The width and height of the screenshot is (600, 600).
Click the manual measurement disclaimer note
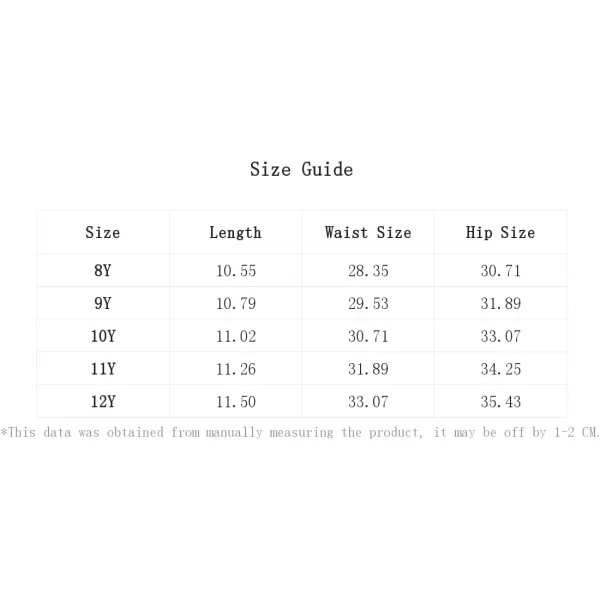pos(300,432)
